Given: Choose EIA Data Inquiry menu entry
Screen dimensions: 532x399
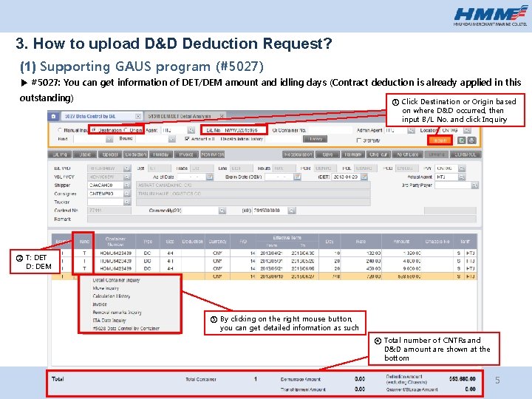Looking at the screenshot, I should [x=109, y=320].
